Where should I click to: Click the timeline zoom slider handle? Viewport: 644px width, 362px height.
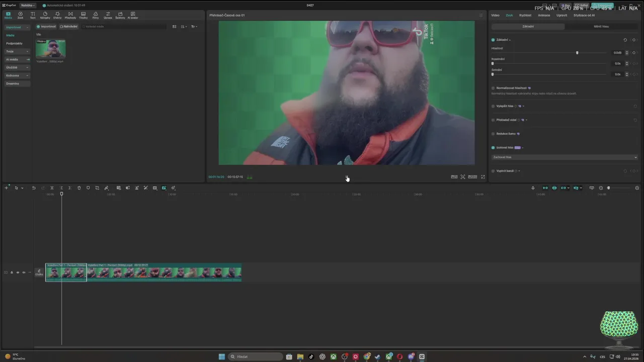point(608,188)
